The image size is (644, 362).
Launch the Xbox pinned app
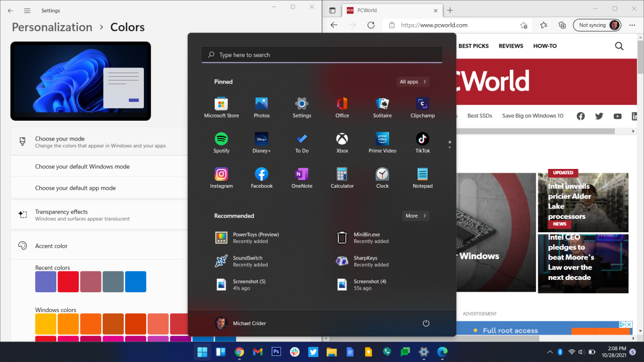342,143
